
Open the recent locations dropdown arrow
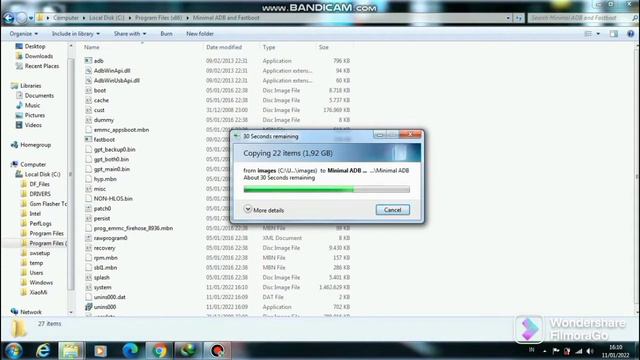(31, 18)
